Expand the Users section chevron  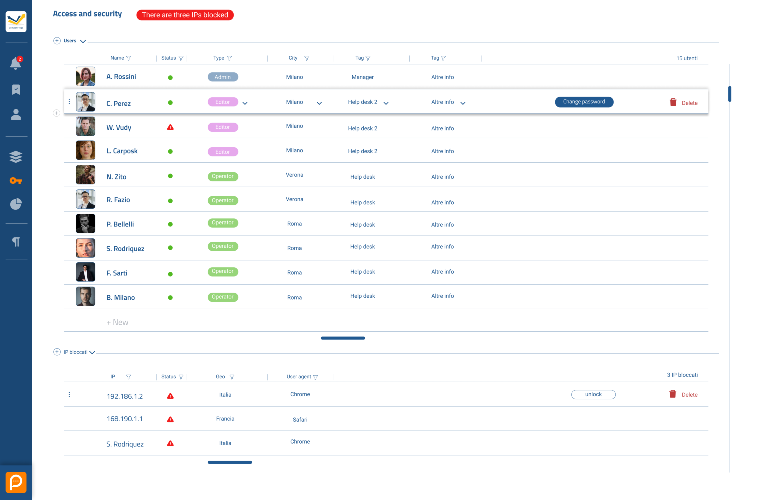tap(83, 41)
